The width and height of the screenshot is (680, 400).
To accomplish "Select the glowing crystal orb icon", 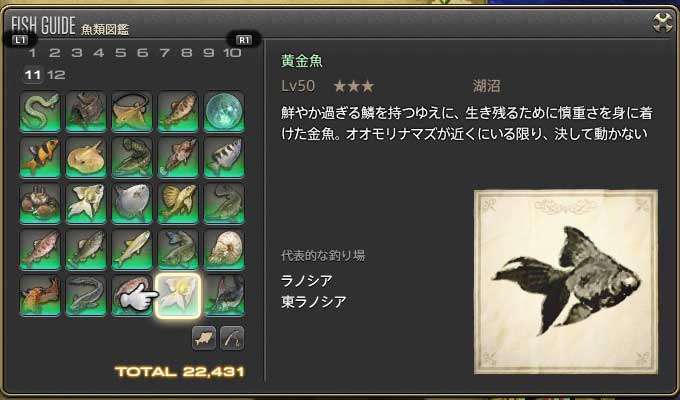I will 224,111.
